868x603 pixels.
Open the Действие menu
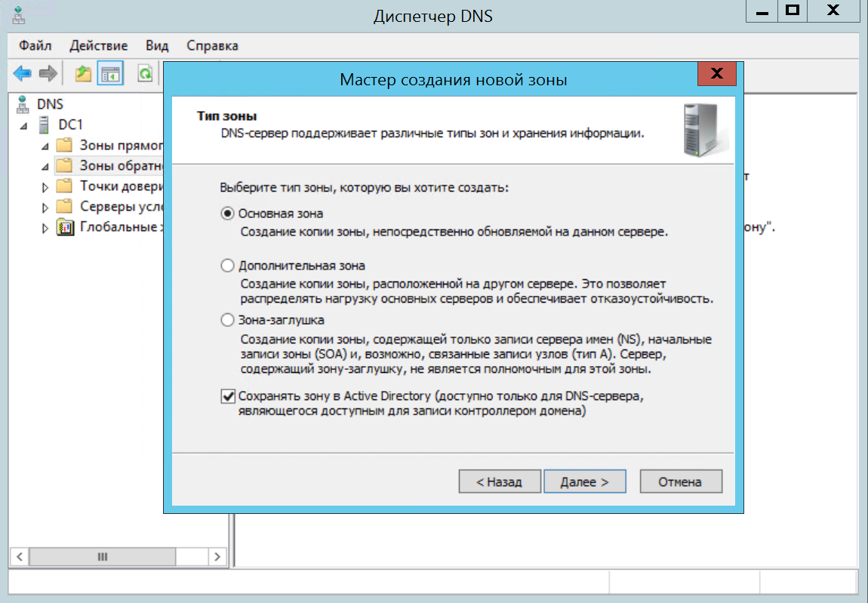coord(98,46)
